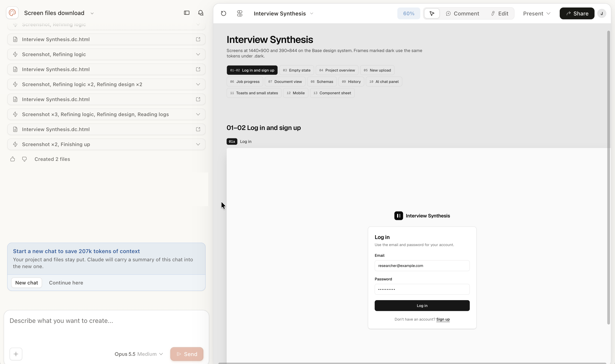Click the Password input field

(422, 289)
